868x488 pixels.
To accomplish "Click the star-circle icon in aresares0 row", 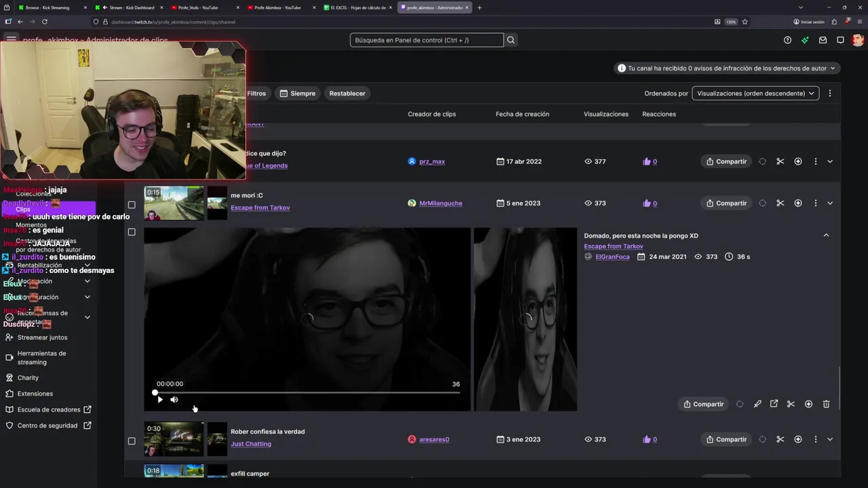I will click(x=798, y=439).
